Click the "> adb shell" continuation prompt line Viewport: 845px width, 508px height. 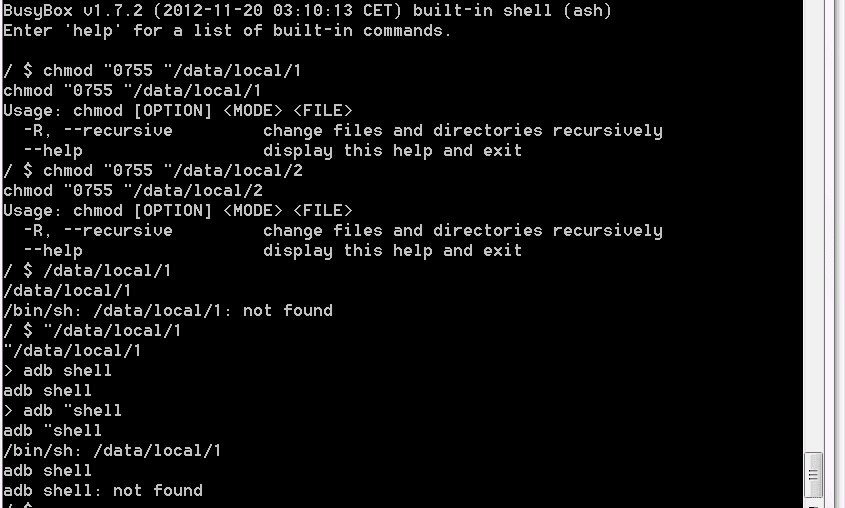(x=58, y=371)
